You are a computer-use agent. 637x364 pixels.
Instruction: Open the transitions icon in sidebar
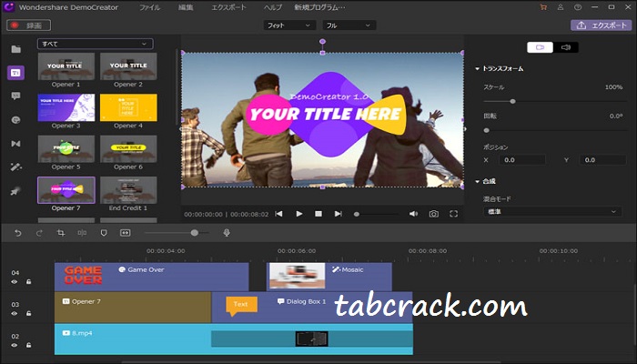point(15,144)
